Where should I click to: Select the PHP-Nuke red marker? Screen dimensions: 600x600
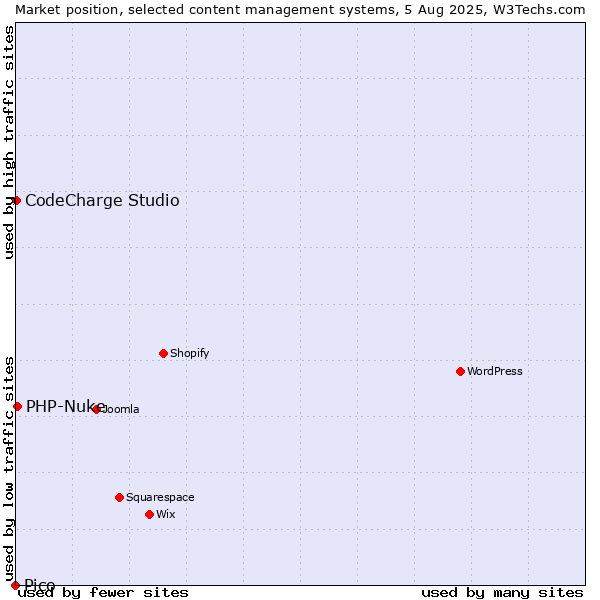17,406
